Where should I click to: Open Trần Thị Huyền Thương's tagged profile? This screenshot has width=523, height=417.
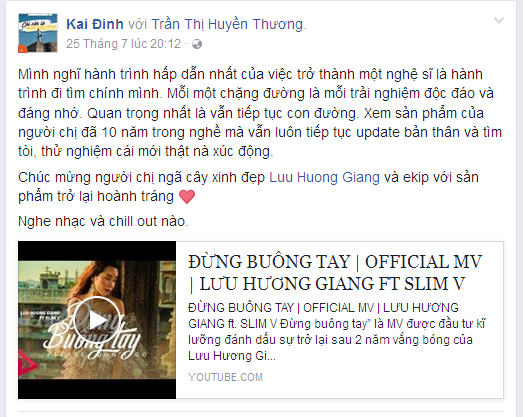point(228,24)
